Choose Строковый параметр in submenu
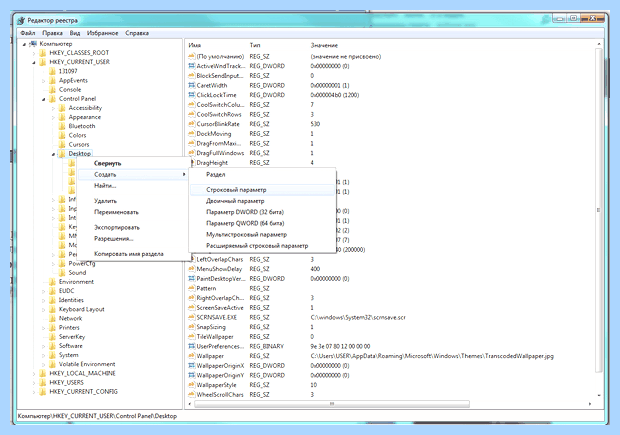 [262, 190]
